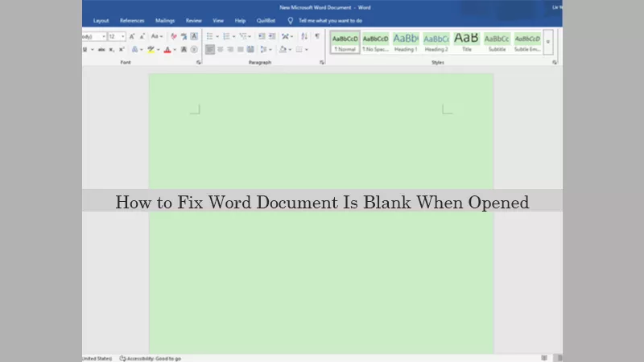Click the Phonetic Guide icon

tap(184, 36)
